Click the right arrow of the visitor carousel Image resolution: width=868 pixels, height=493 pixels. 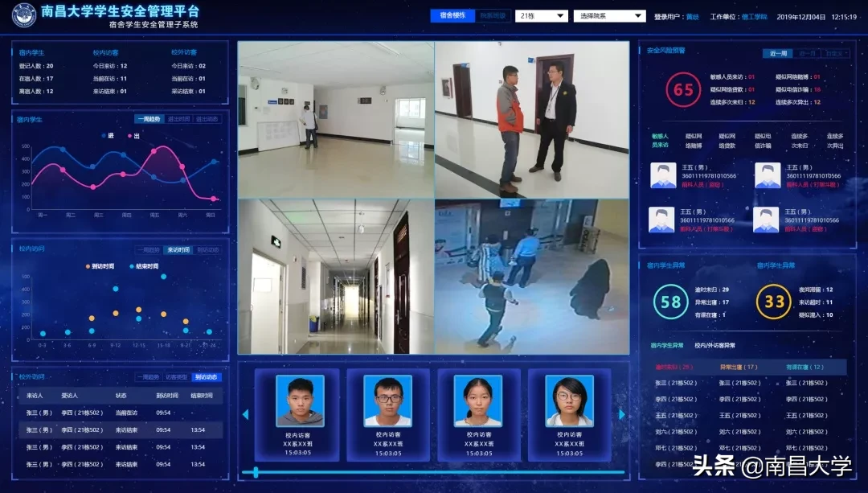pyautogui.click(x=621, y=414)
